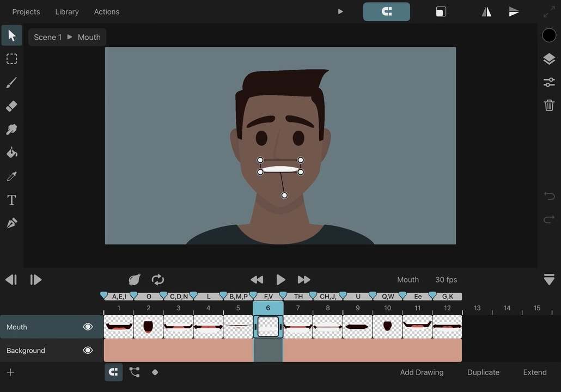The image size is (561, 392).
Task: Open the timeline options with the down arrow
Action: (549, 279)
